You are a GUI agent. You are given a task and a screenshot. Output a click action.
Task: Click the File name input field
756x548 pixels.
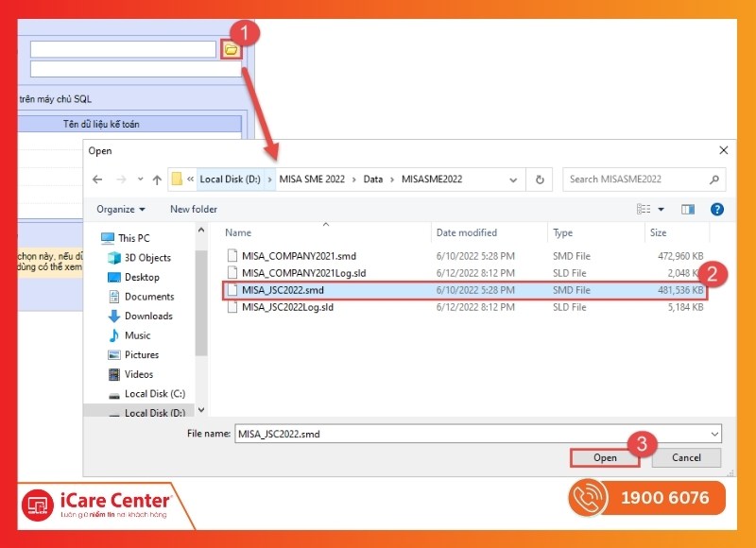pyautogui.click(x=472, y=434)
